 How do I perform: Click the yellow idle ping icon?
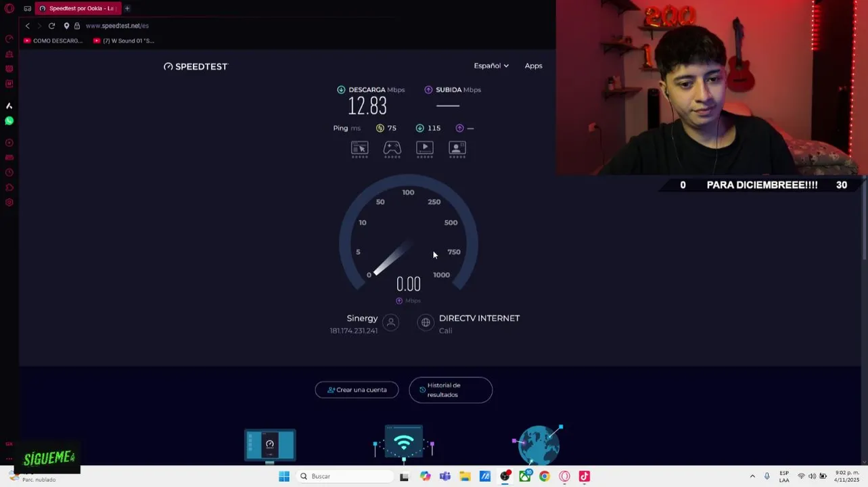[380, 128]
